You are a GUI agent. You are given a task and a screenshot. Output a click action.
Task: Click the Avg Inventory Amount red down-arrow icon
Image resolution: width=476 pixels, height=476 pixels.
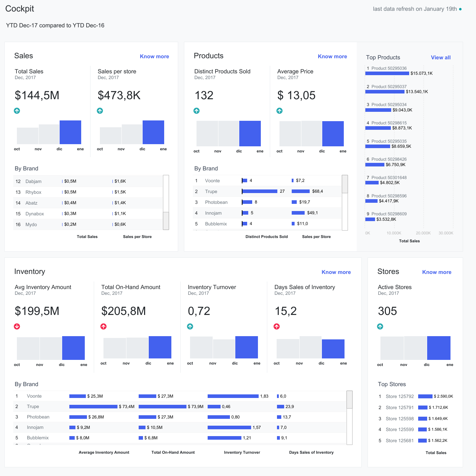tap(17, 326)
